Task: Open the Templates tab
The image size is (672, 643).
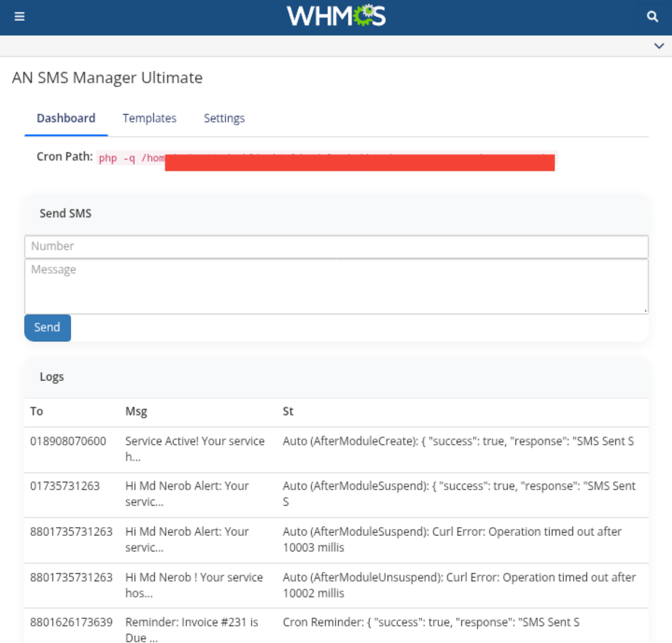Action: pyautogui.click(x=149, y=118)
